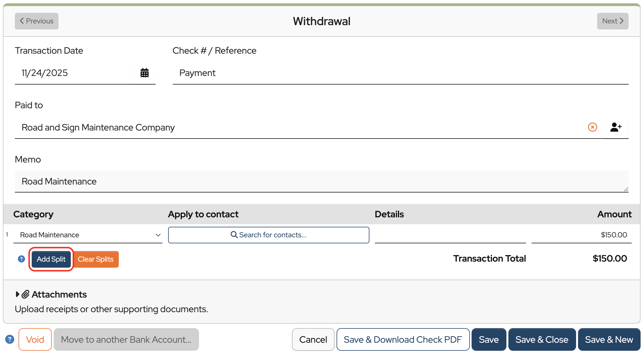This screenshot has height=357, width=644.
Task: Open the transaction date calendar picker
Action: point(144,73)
